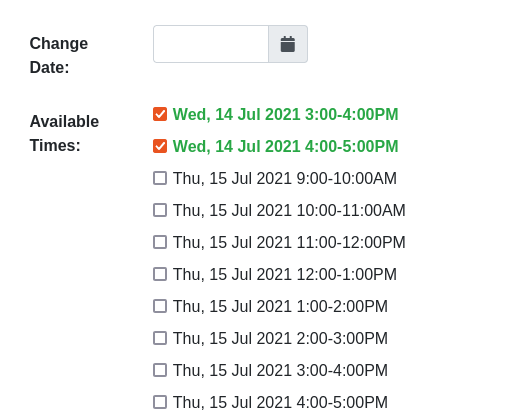Viewport: 529px width, 417px height.
Task: Focus the Change Date text field
Action: (x=211, y=44)
